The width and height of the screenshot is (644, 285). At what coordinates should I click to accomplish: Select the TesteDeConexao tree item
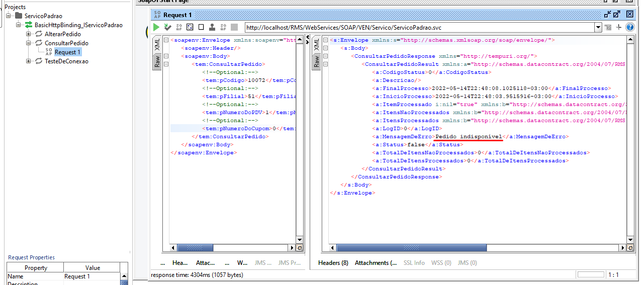pyautogui.click(x=66, y=61)
